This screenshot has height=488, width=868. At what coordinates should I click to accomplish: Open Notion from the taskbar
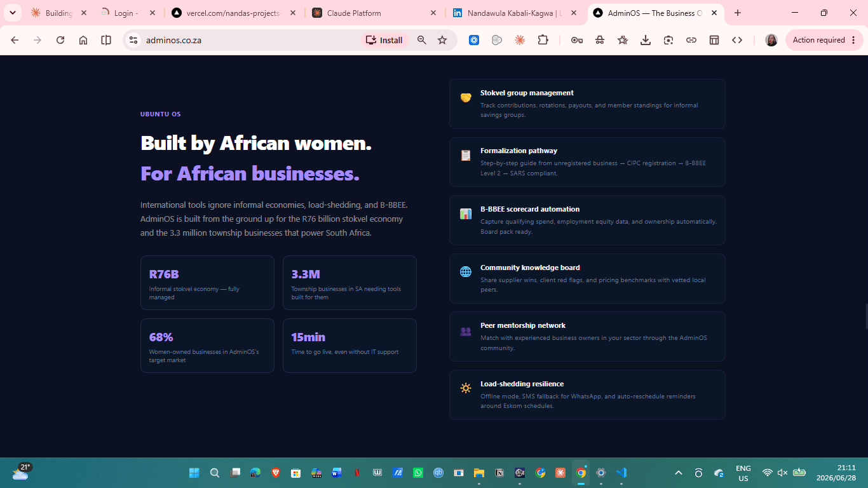coord(499,473)
